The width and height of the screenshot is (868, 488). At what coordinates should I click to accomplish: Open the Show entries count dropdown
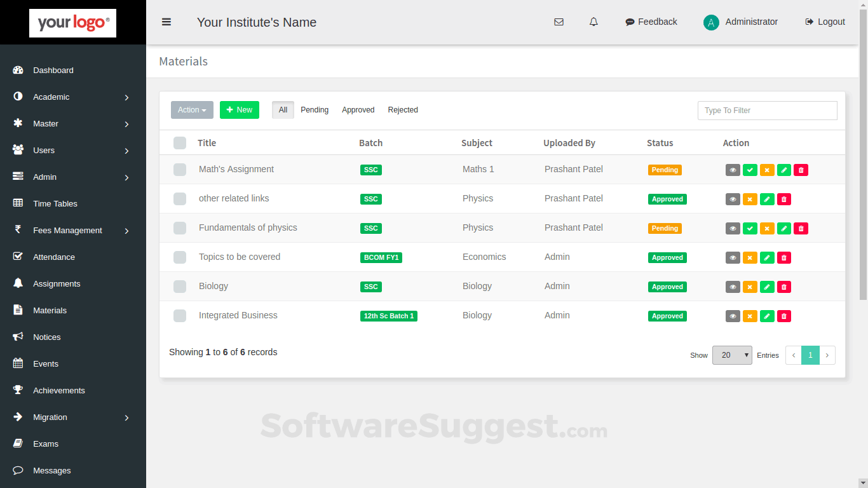coord(732,355)
